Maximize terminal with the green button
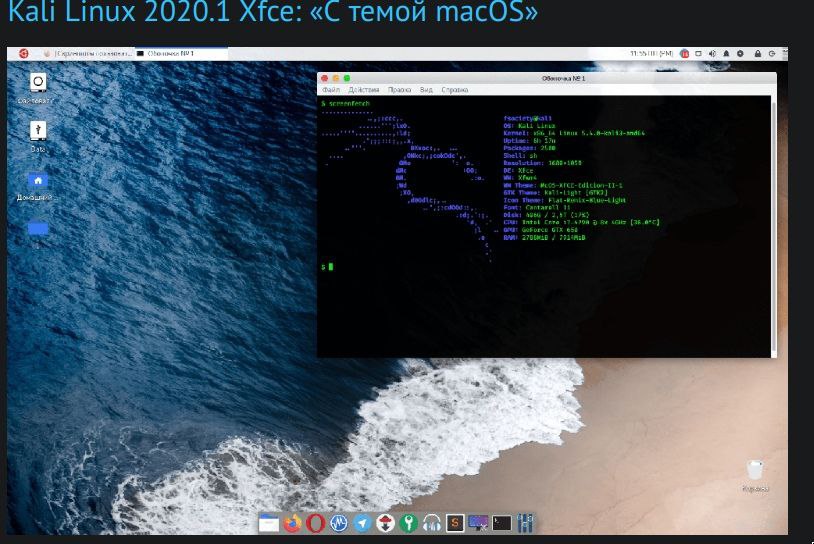The image size is (814, 544). [347, 78]
